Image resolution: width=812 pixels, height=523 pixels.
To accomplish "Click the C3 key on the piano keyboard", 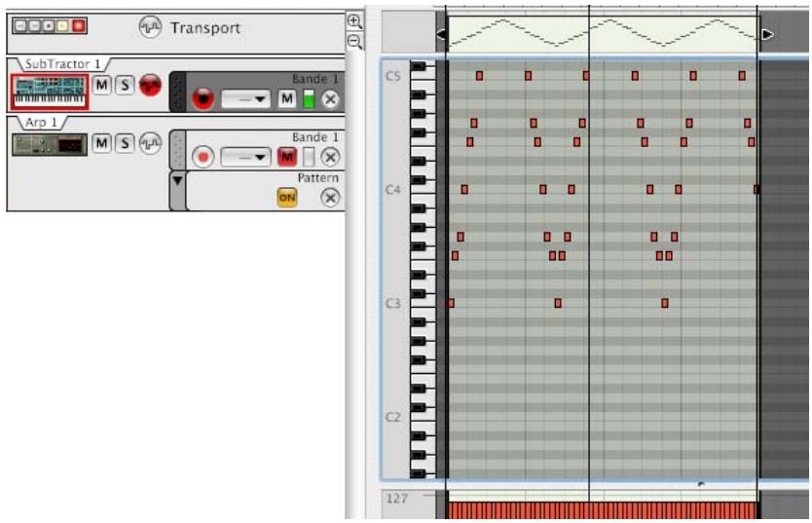I will pos(424,304).
